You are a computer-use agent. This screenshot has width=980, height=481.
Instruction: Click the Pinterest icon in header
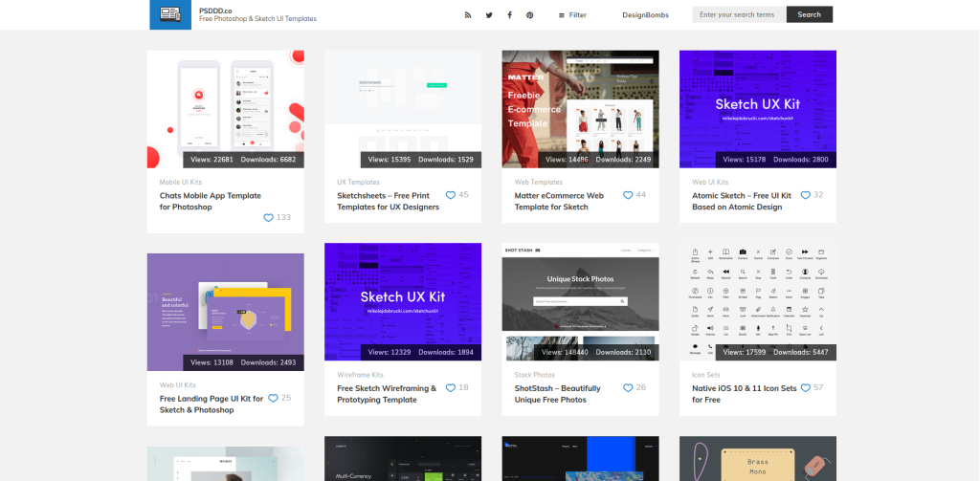(529, 15)
